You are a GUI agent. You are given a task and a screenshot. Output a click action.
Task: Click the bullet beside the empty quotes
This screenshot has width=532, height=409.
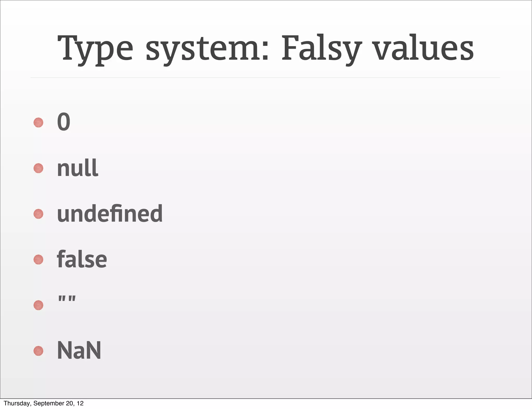point(38,305)
